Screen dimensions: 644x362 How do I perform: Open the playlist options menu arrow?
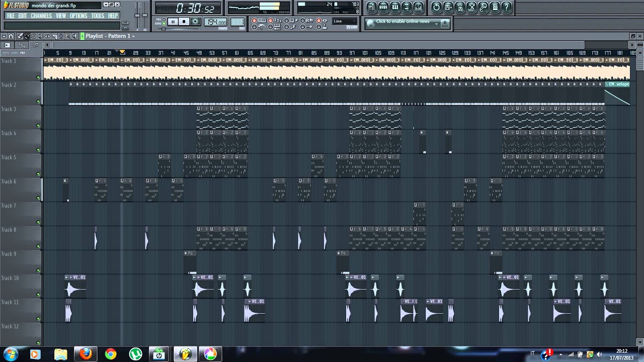[4, 36]
